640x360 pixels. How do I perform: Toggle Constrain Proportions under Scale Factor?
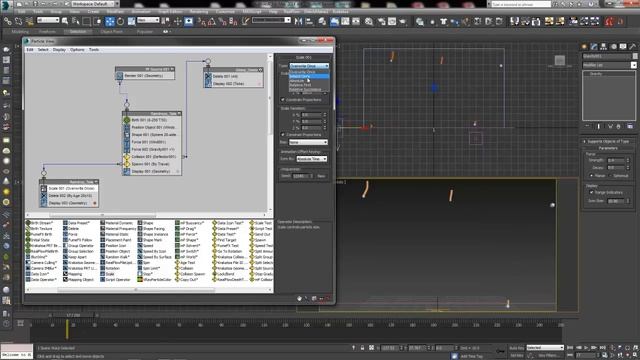click(x=283, y=100)
